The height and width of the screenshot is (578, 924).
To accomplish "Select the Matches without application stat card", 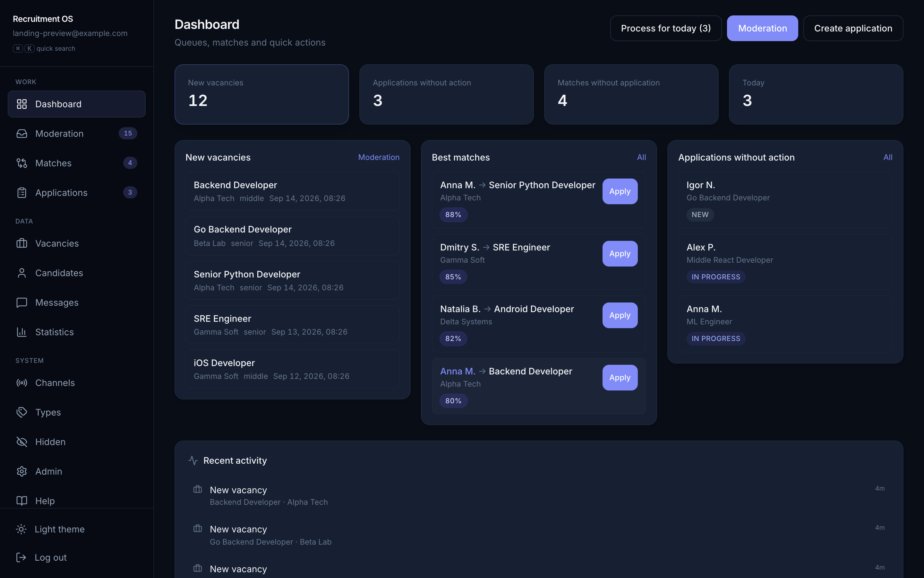I will [x=631, y=94].
